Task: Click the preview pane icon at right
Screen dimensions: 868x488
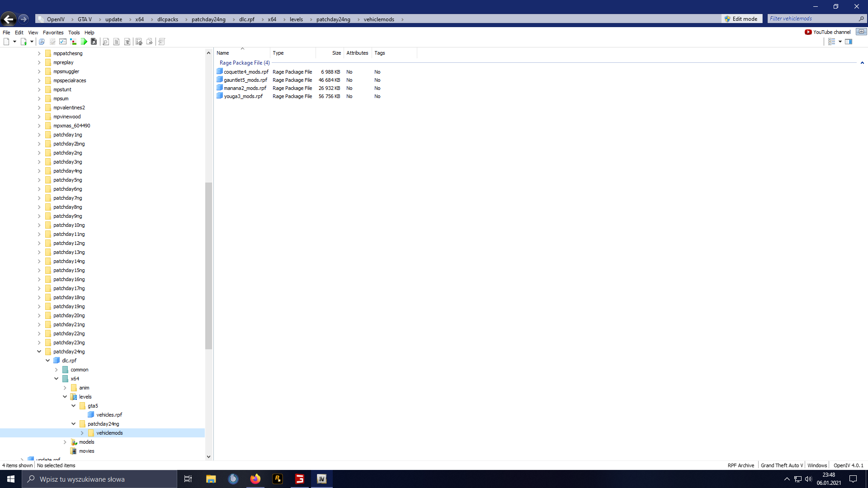Action: tap(849, 42)
